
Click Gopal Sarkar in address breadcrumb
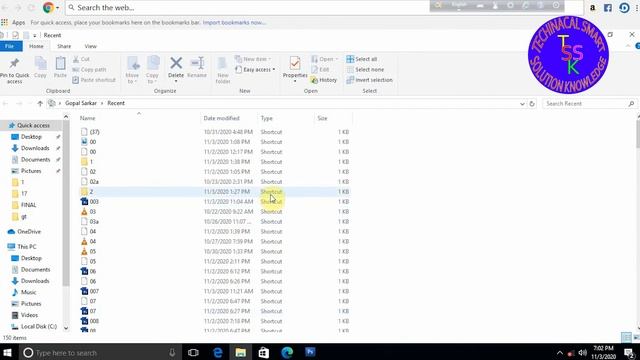81,103
